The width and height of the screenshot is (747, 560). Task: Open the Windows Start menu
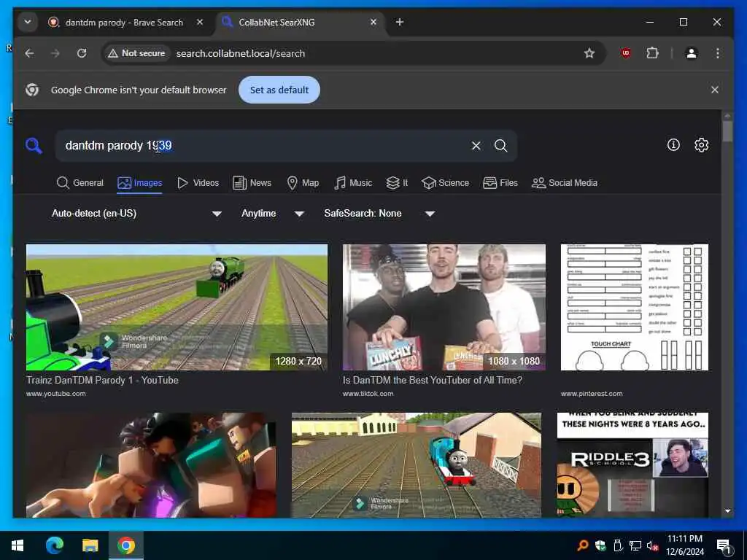pyautogui.click(x=18, y=545)
